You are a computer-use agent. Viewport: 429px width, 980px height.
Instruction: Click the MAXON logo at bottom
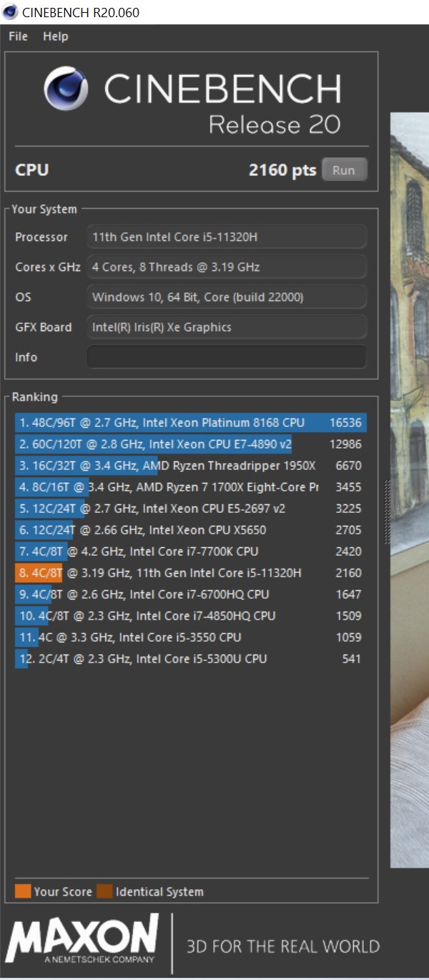coord(82,940)
